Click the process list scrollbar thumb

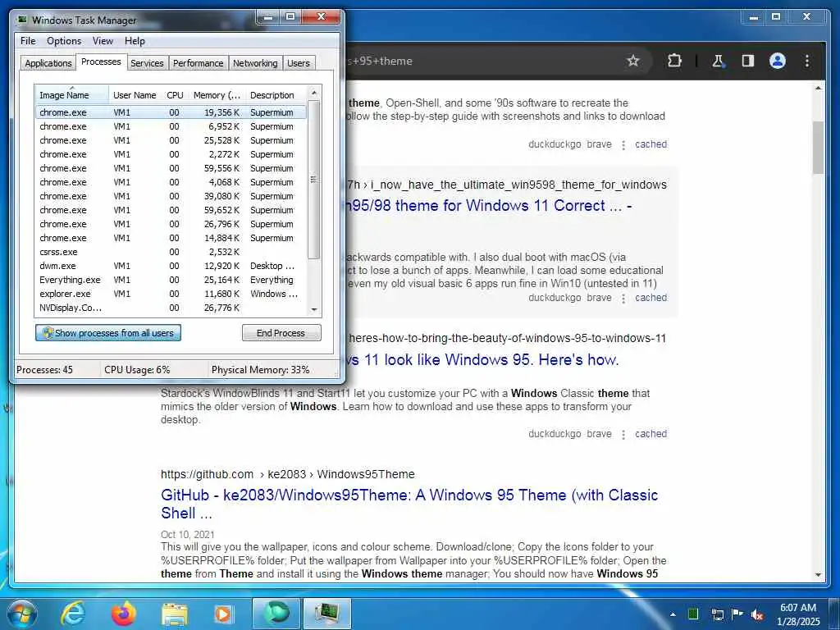coord(314,180)
